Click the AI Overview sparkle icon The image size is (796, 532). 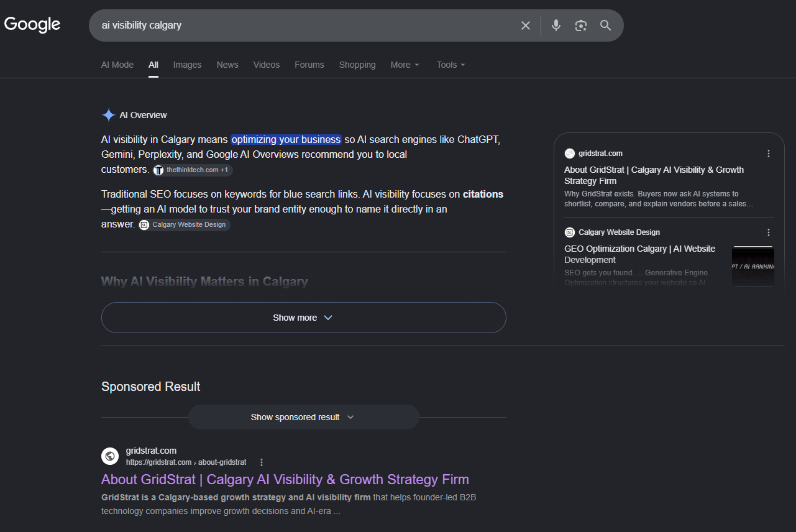(109, 115)
